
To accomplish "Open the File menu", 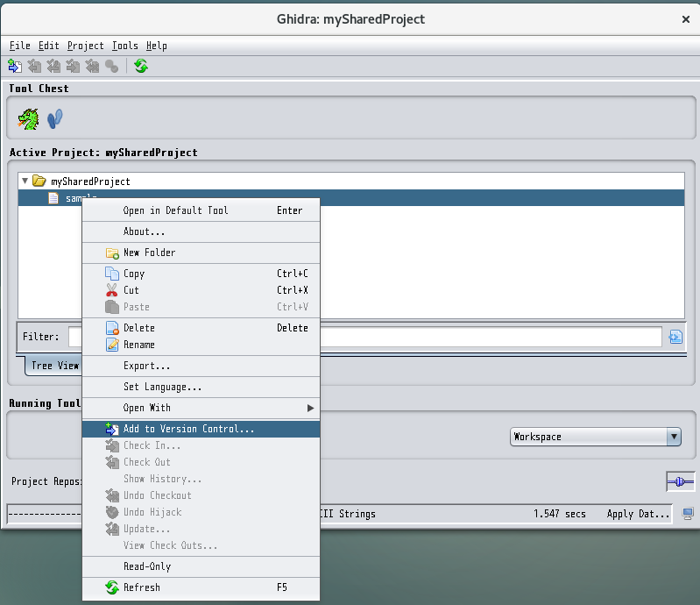I will pos(20,46).
